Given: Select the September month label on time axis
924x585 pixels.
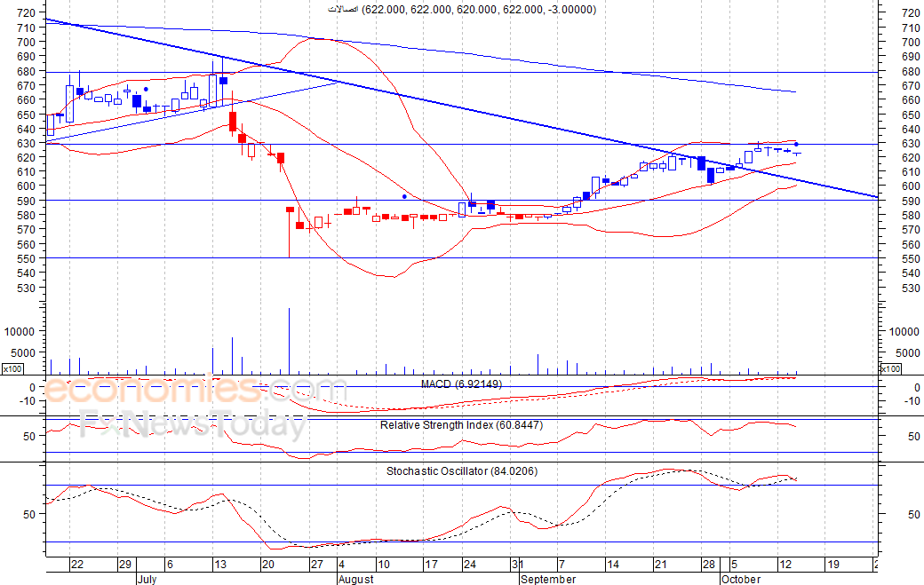Looking at the screenshot, I should 548,579.
